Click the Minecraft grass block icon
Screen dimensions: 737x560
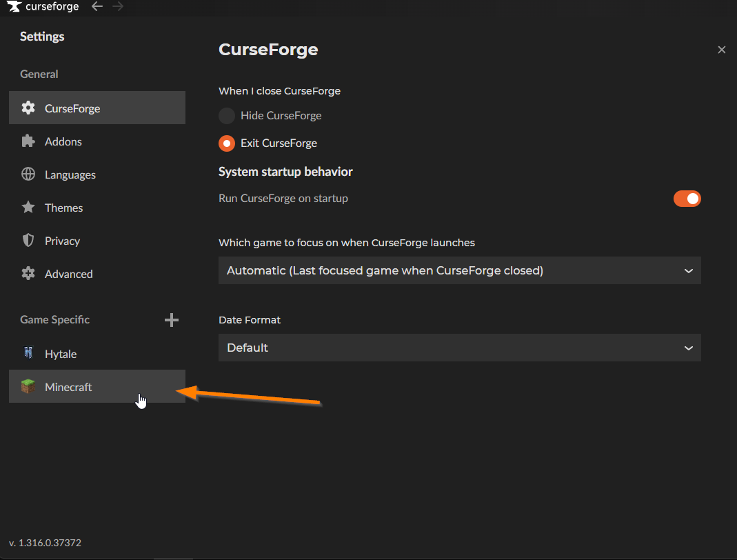[28, 386]
